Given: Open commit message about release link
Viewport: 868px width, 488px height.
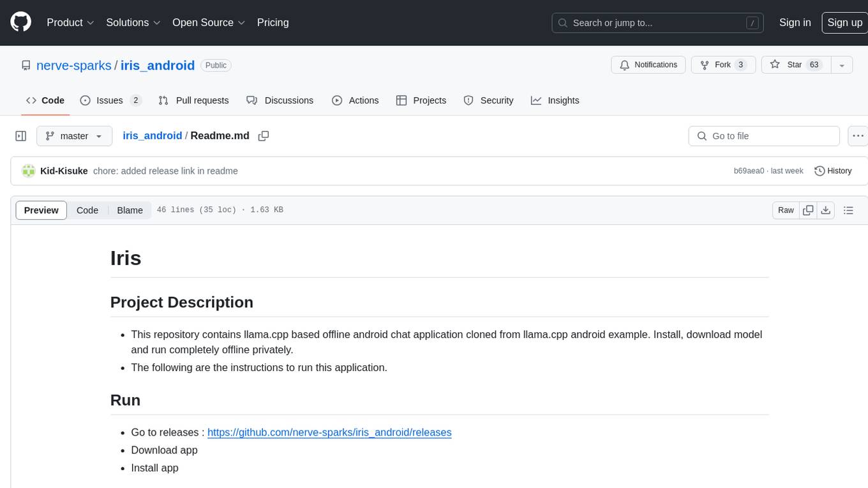Looking at the screenshot, I should click(x=165, y=171).
